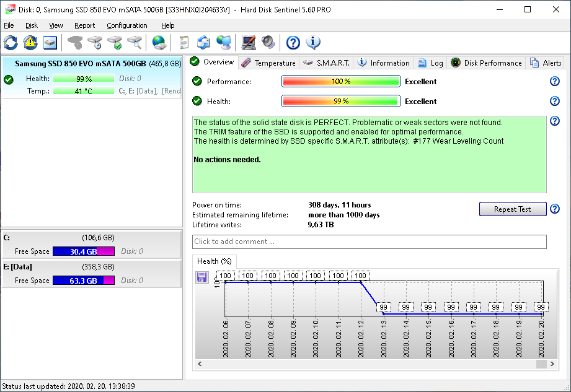Click the refresh icon with yellow warning triangle

point(30,43)
